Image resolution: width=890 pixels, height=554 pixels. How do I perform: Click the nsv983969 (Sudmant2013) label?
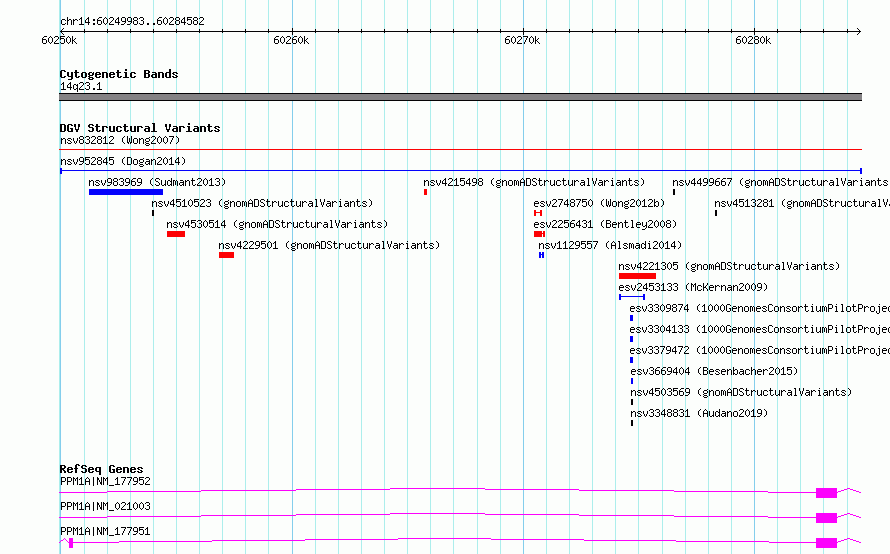(x=157, y=182)
